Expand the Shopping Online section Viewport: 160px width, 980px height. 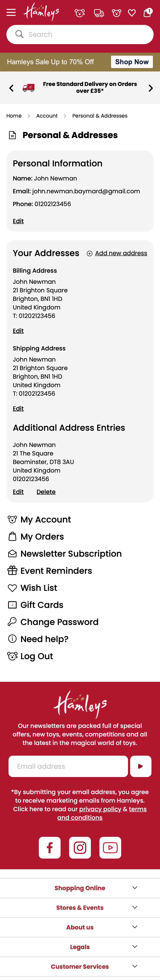[80, 888]
